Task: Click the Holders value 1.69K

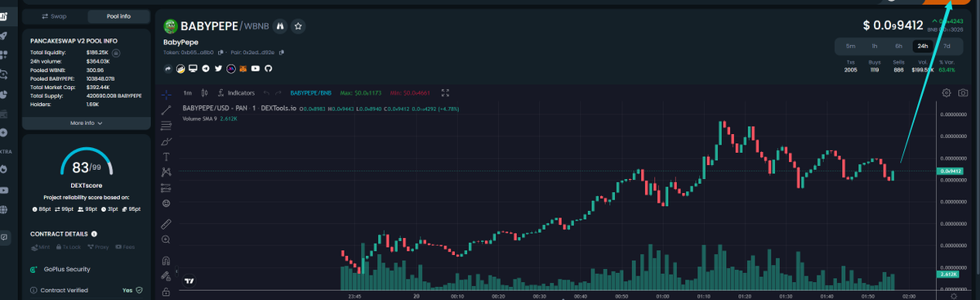Action: (93, 104)
